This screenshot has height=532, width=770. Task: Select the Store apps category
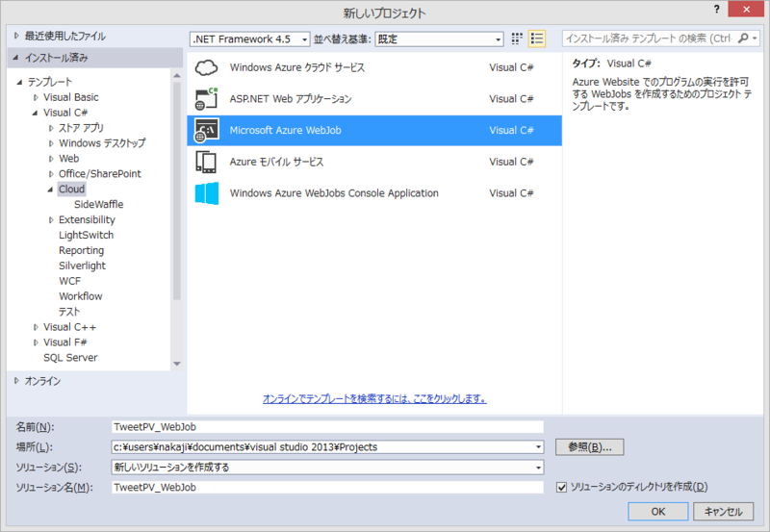pos(81,128)
